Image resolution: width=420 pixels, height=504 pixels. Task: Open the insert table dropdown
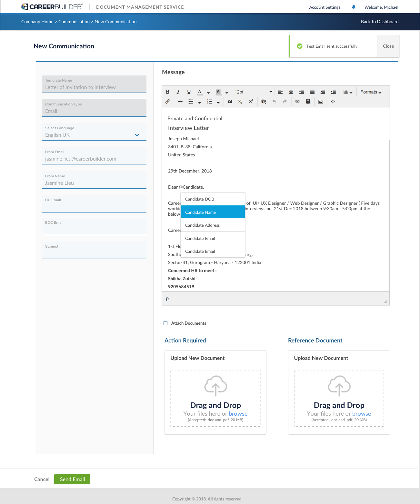click(348, 92)
